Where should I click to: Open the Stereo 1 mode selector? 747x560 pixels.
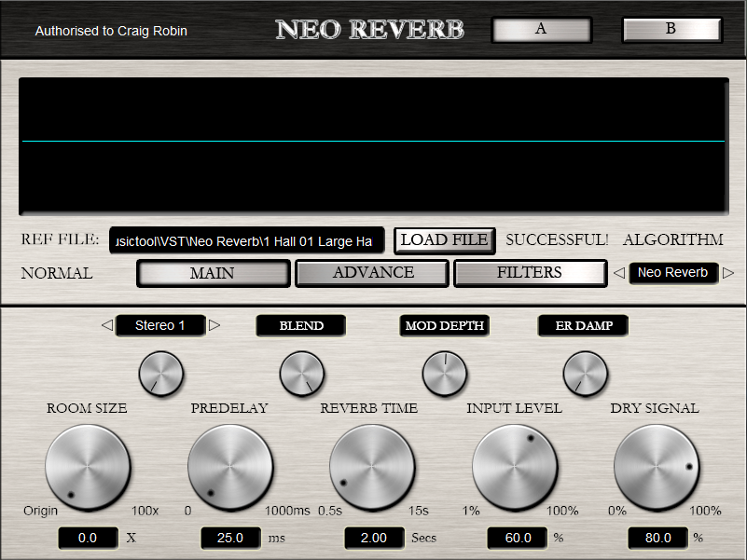click(x=160, y=325)
